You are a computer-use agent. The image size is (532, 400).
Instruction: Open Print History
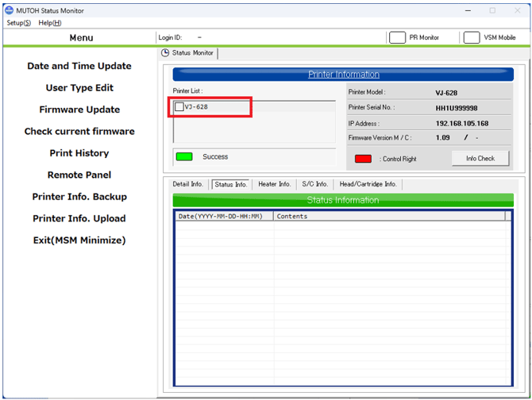(x=79, y=153)
